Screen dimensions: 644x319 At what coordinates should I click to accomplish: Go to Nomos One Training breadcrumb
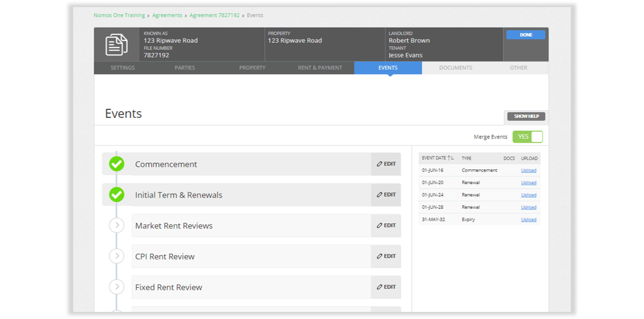click(119, 15)
